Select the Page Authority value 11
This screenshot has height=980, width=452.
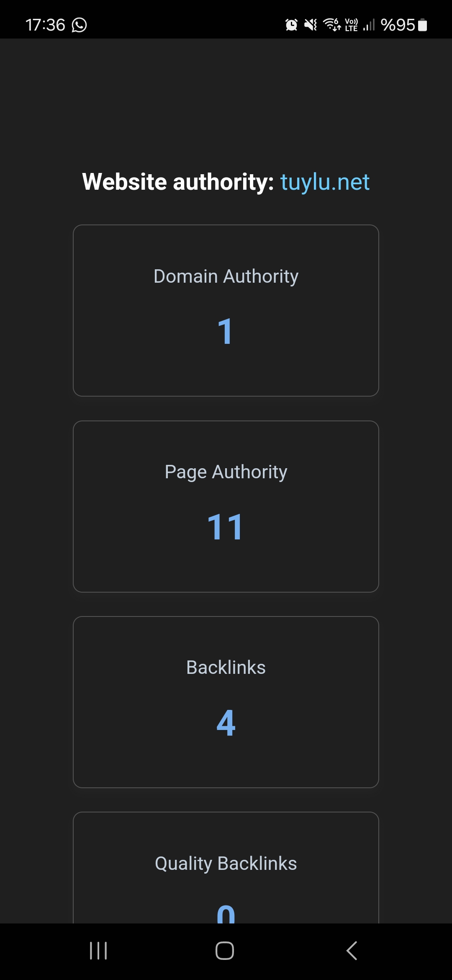(225, 527)
